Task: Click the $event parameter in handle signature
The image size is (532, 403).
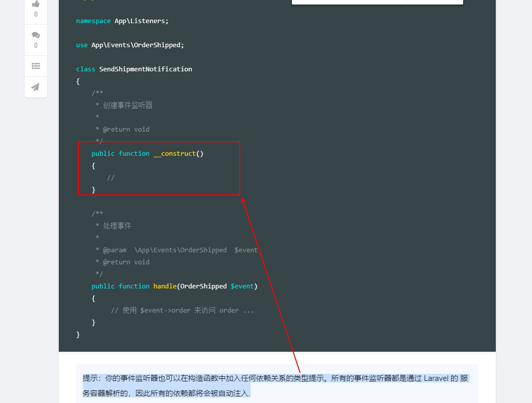Action: coord(242,286)
